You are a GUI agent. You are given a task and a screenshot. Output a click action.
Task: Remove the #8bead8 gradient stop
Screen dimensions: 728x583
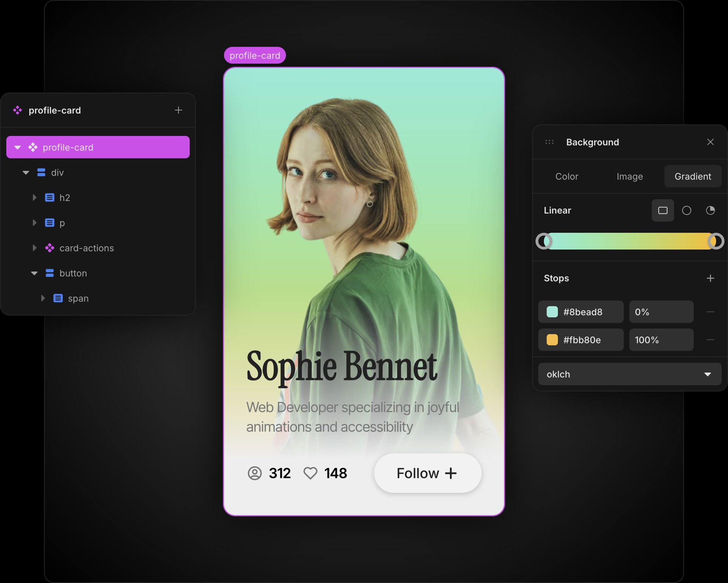710,312
